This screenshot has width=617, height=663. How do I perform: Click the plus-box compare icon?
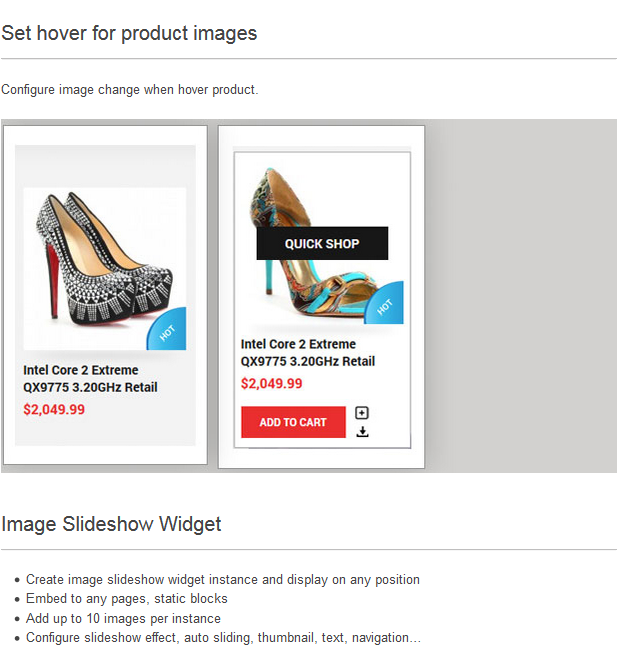coord(362,413)
